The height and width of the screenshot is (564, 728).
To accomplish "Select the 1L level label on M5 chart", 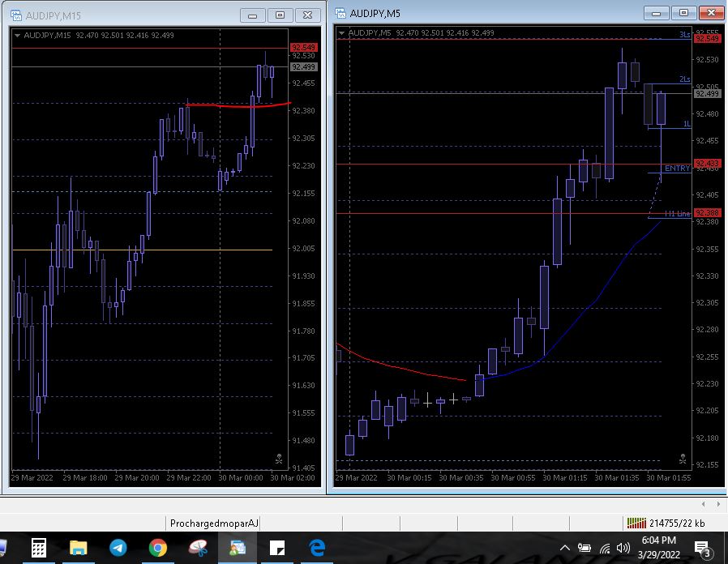I will [686, 123].
